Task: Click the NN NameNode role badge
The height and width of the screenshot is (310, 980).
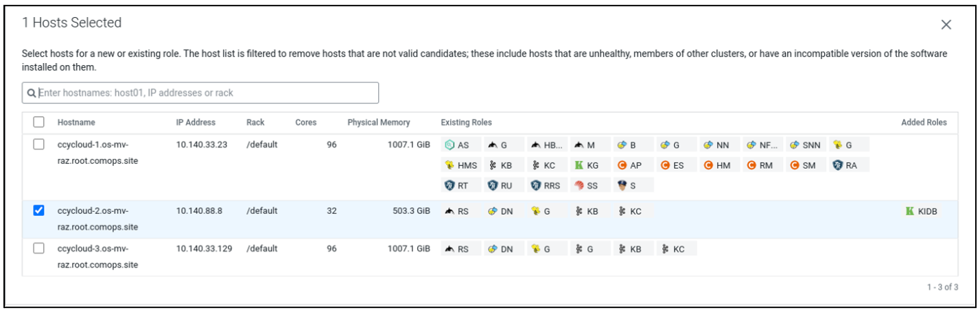Action: point(715,145)
